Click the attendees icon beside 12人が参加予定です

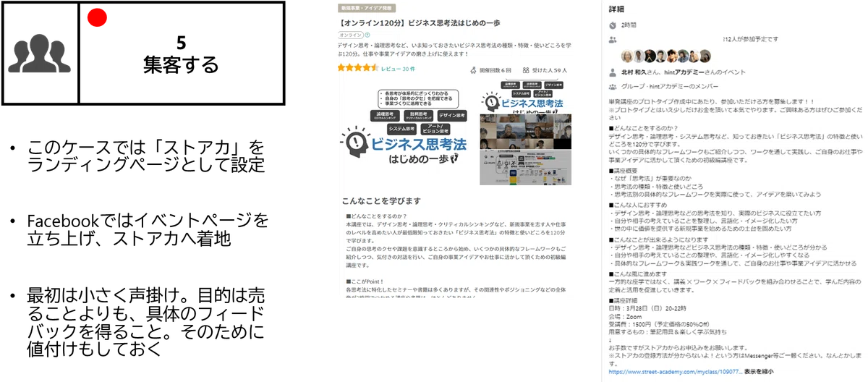click(x=612, y=38)
